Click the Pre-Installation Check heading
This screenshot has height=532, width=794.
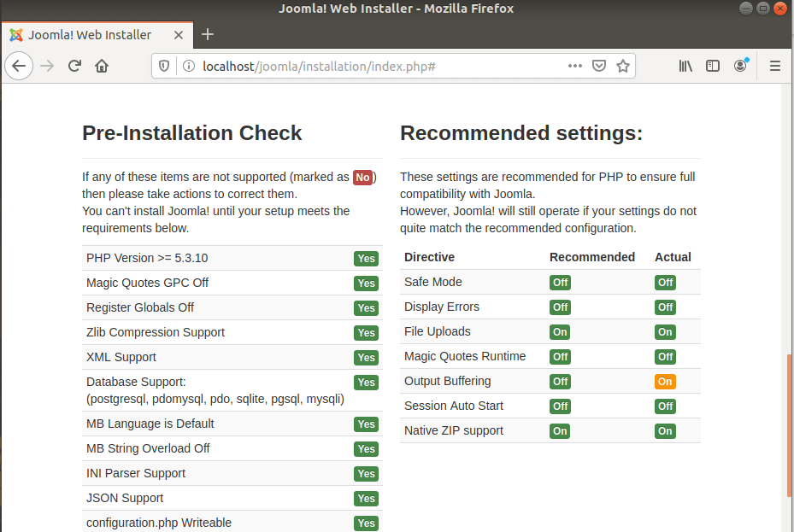pos(192,133)
